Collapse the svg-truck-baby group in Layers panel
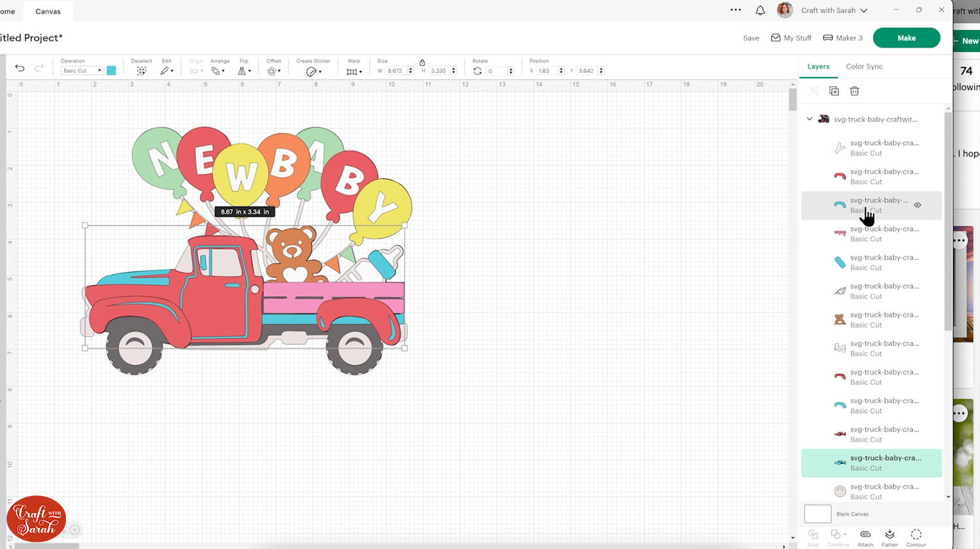The image size is (980, 549). click(x=809, y=119)
